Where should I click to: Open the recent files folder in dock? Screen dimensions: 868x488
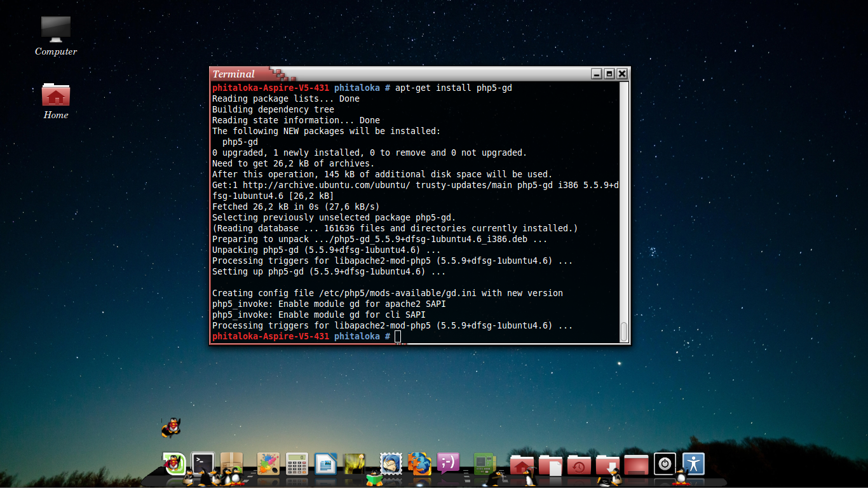(x=579, y=464)
